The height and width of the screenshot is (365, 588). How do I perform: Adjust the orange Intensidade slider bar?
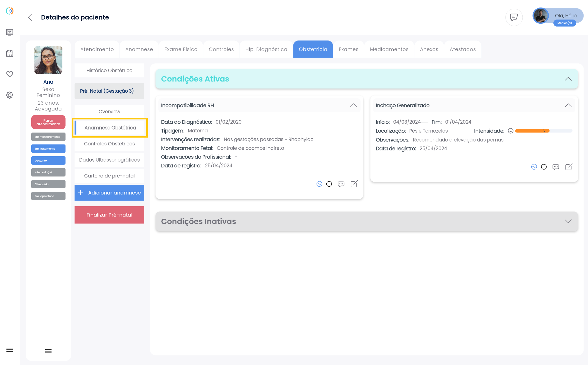pyautogui.click(x=544, y=131)
